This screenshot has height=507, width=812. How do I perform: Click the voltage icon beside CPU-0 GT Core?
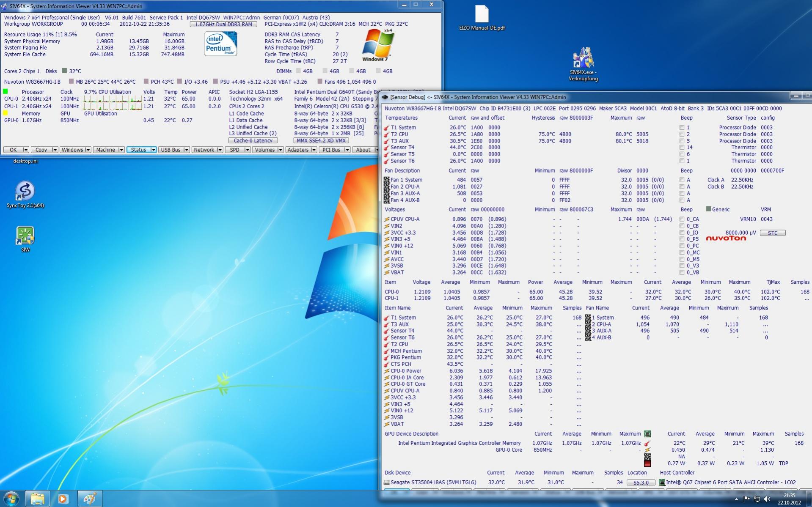[x=386, y=384]
